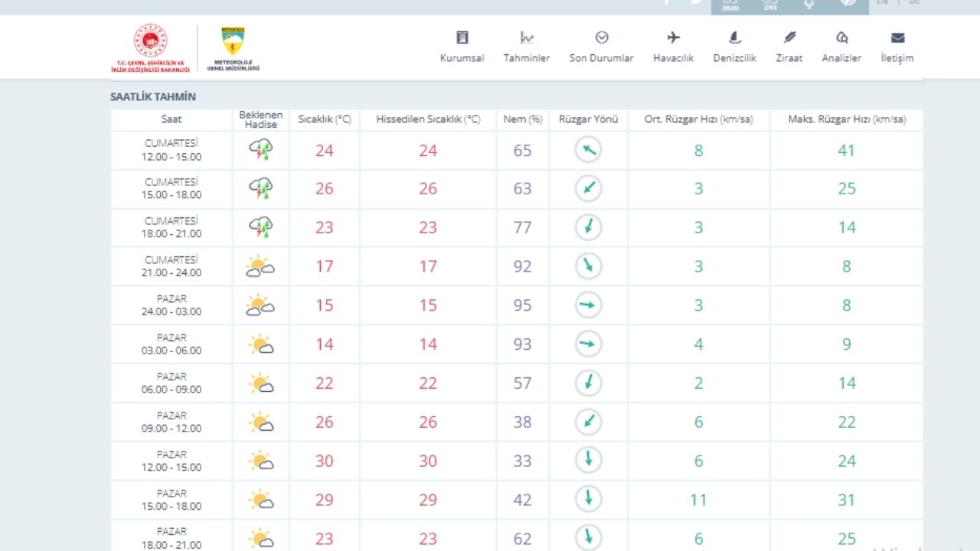Click max wind speed value 41
This screenshot has height=551, width=980.
(846, 151)
